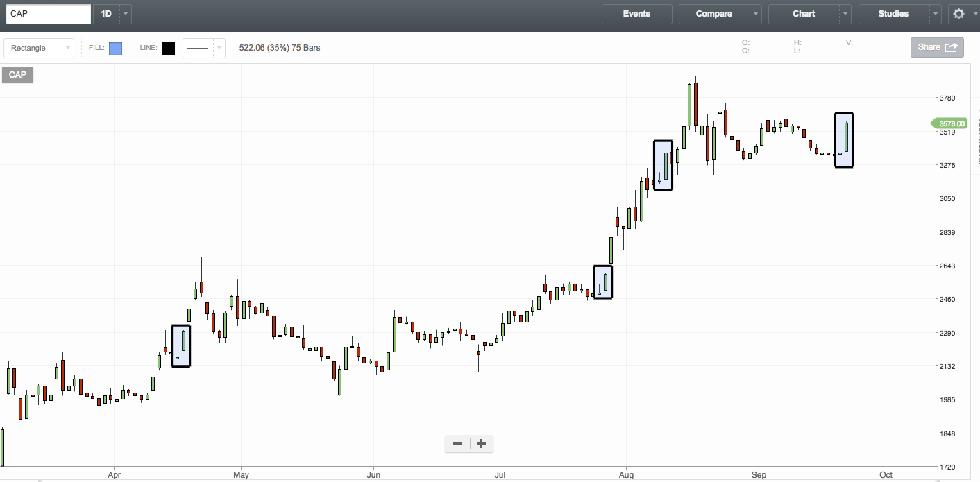980x482 pixels.
Task: Select the 1D interval button
Action: pyautogui.click(x=105, y=14)
